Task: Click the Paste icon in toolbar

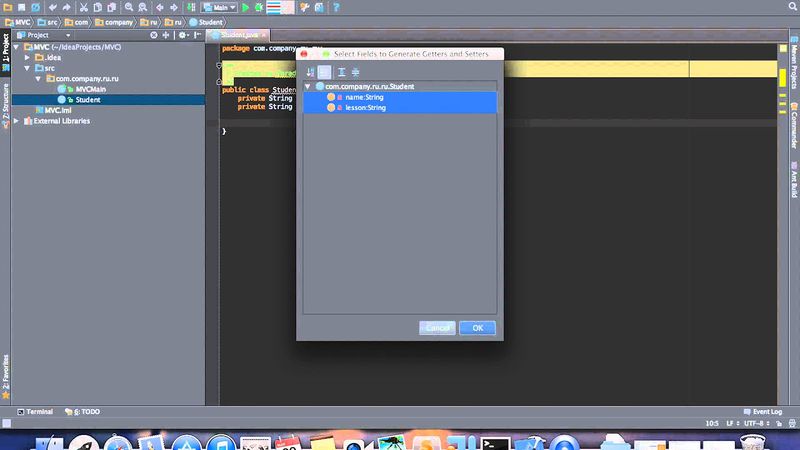Action: (111, 7)
